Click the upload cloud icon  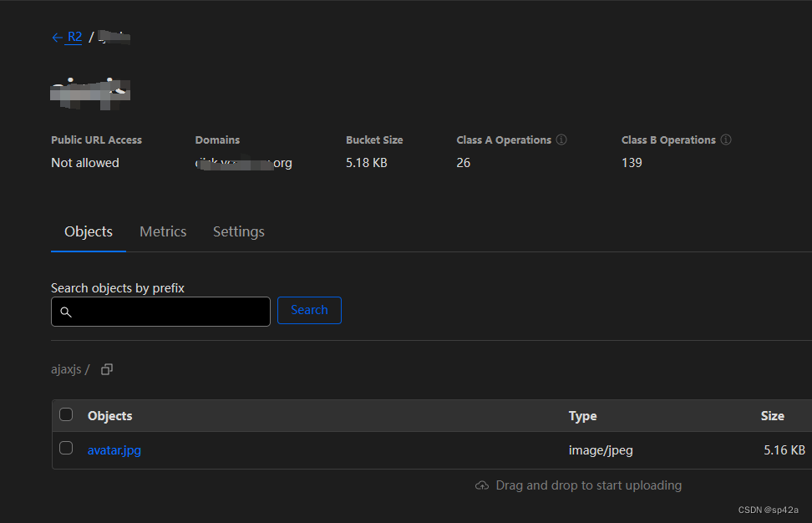click(x=482, y=485)
